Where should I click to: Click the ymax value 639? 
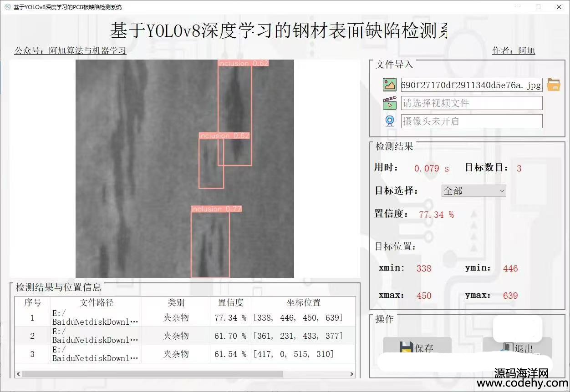[x=510, y=296]
